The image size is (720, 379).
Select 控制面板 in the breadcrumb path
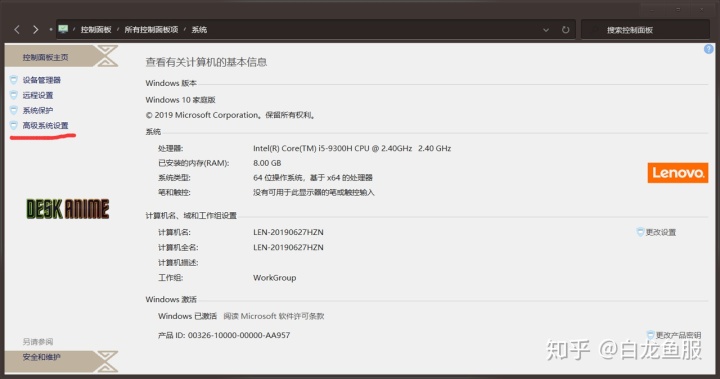(x=96, y=30)
